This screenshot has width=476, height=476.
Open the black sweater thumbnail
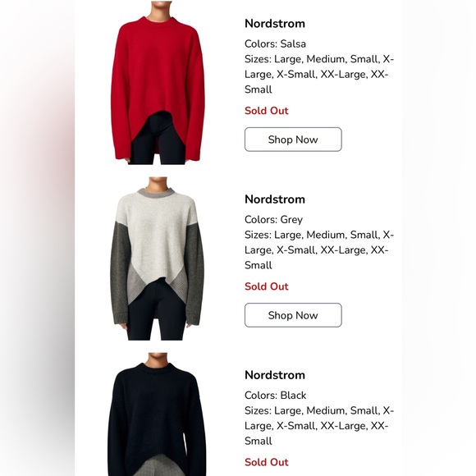pos(157,414)
